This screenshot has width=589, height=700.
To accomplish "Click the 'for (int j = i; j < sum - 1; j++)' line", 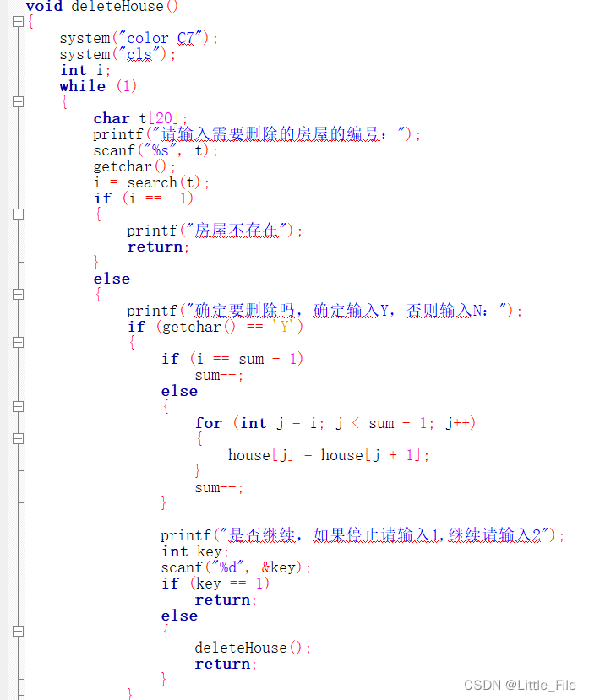I will 335,423.
